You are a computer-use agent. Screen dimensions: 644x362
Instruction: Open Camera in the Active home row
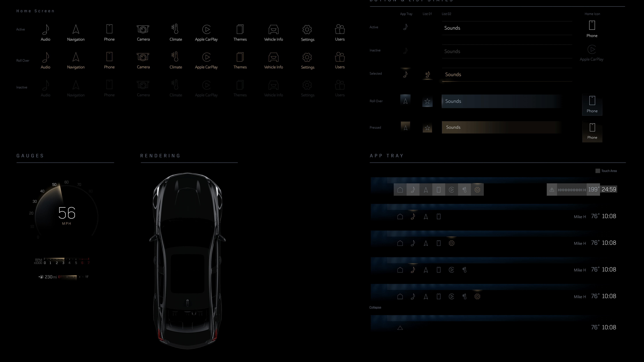(143, 29)
